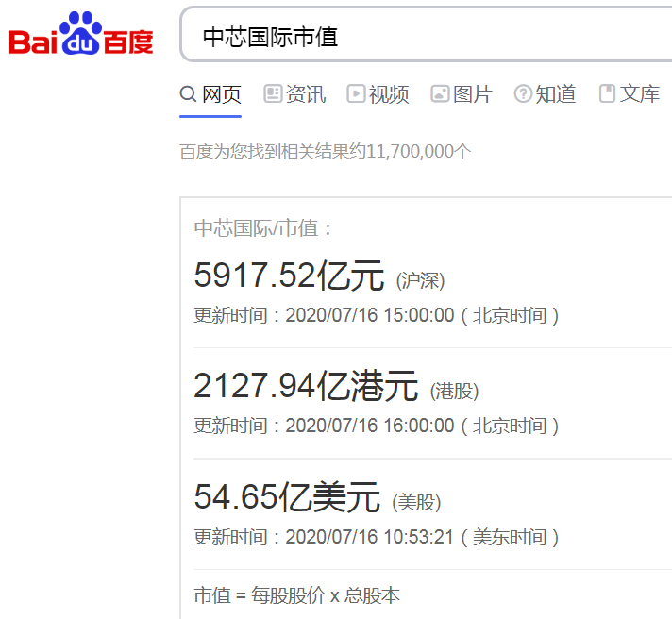Screen dimensions: 672x619
Task: Click the news icon beside 资讯
Action: tap(273, 93)
